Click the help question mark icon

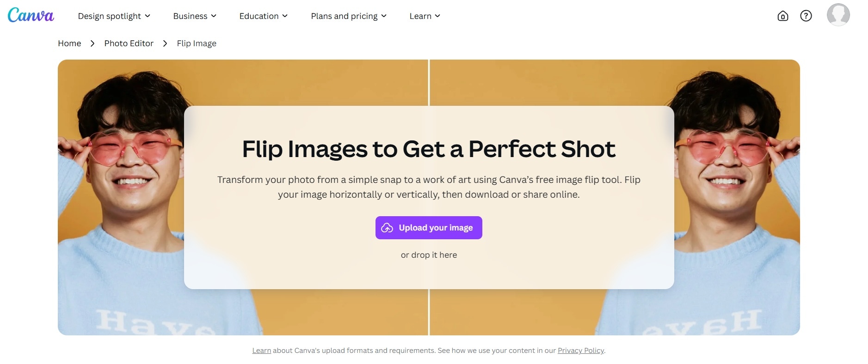806,16
